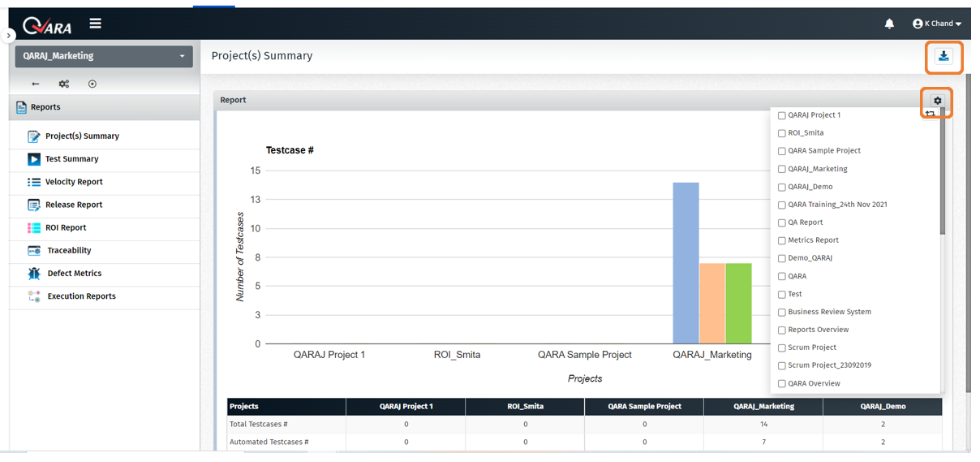Viewport: 980px width, 462px height.
Task: Check the Metrics Report checkbox
Action: tap(781, 240)
